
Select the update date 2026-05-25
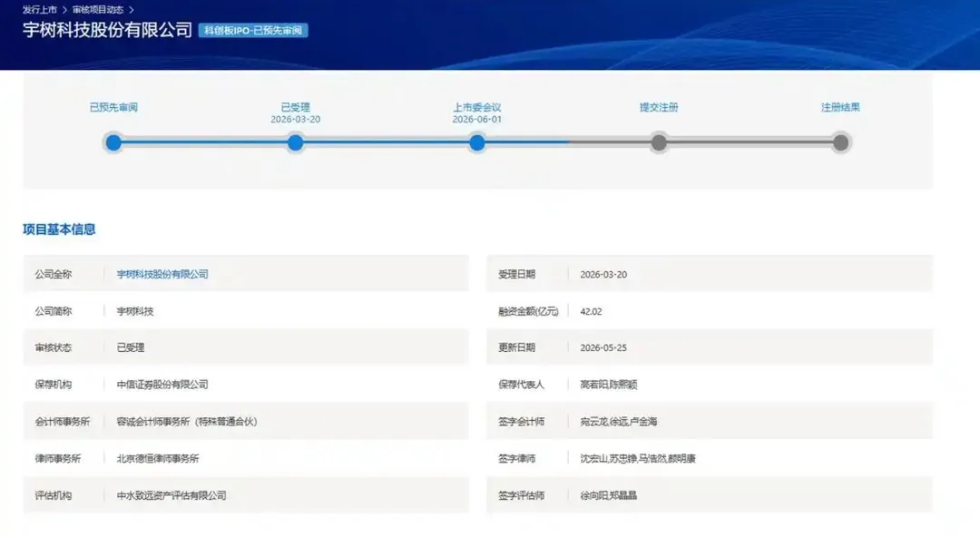click(x=603, y=347)
